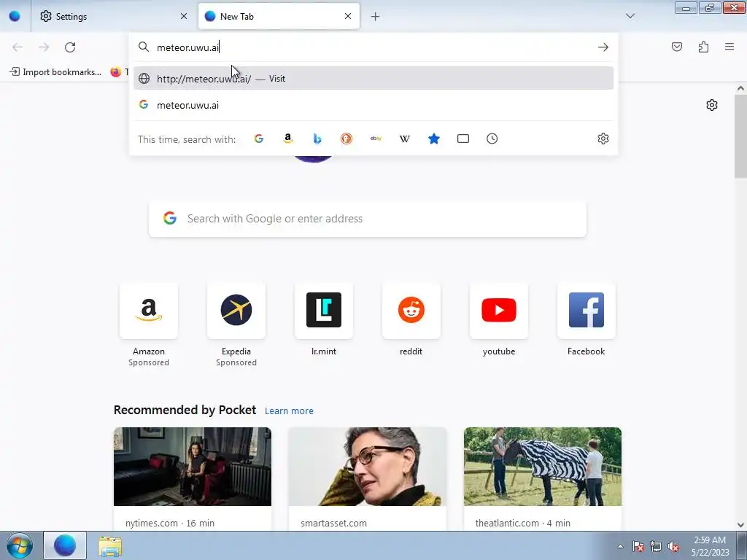Switch to the Settings tab
Image resolution: width=747 pixels, height=560 pixels.
113,16
